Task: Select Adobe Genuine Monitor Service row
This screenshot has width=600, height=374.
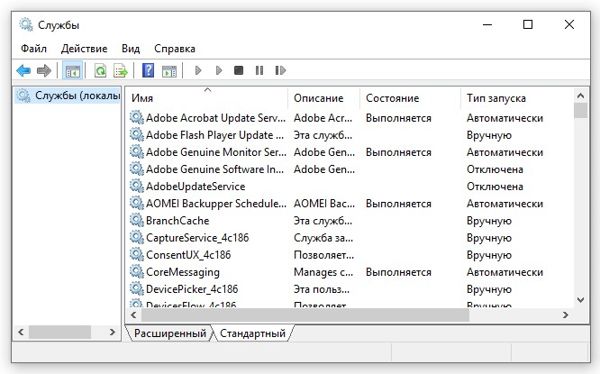Action: [x=351, y=152]
